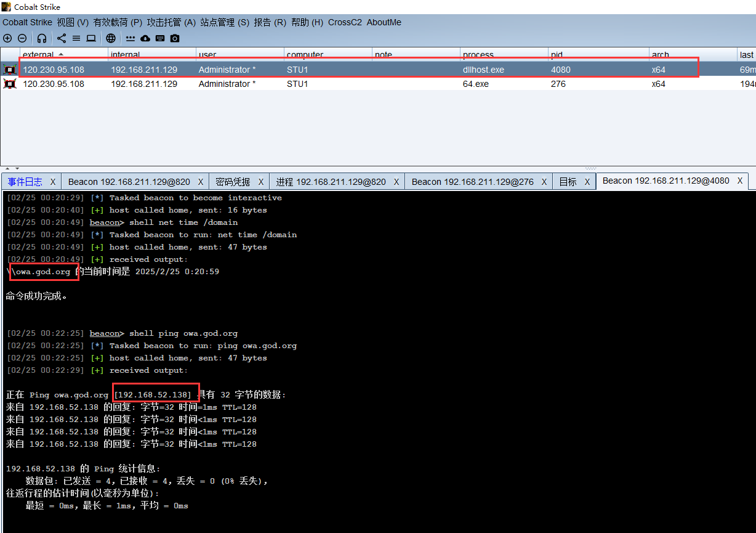Viewport: 756px width, 533px height.
Task: Open listeners with the headphones icon
Action: 42,38
